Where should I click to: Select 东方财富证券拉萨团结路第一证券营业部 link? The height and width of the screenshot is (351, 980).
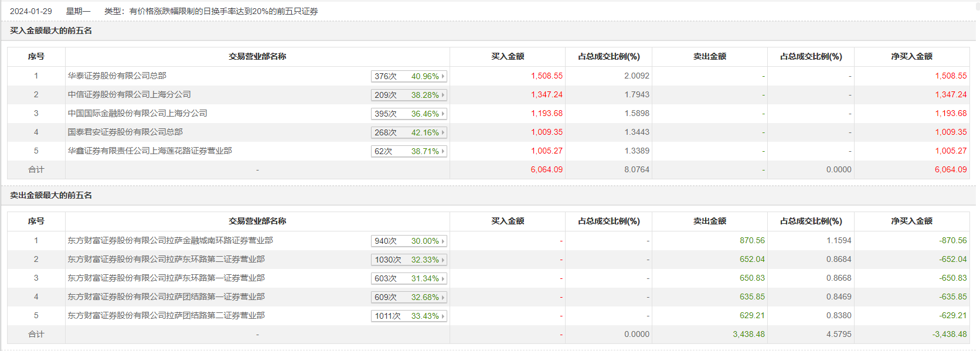(x=166, y=297)
